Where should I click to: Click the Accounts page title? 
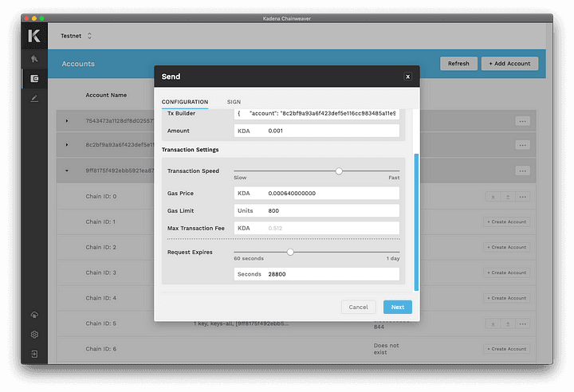(x=78, y=64)
